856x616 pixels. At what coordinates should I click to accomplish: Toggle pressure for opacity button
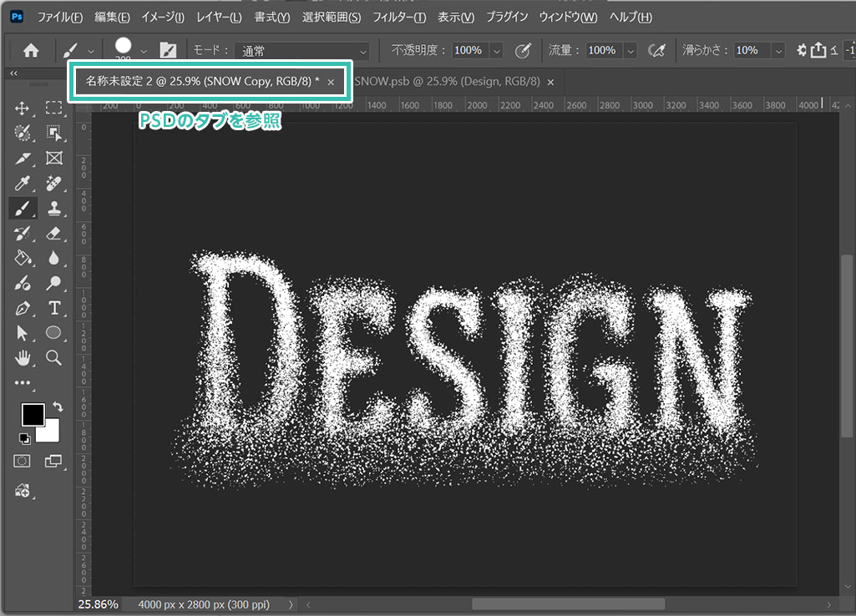tap(523, 51)
